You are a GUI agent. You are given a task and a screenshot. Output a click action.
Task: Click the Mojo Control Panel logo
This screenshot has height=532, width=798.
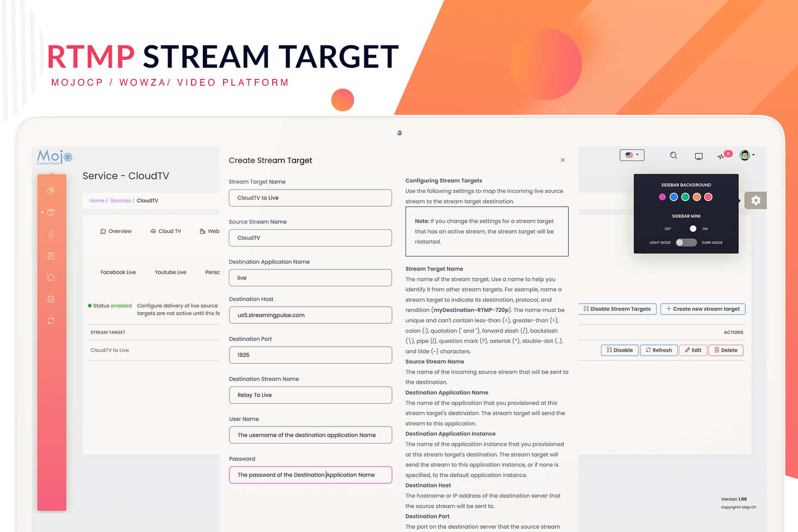point(54,157)
